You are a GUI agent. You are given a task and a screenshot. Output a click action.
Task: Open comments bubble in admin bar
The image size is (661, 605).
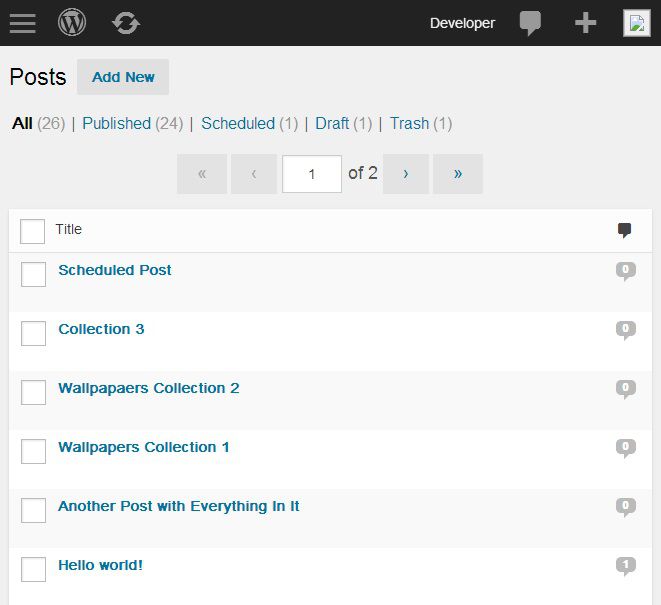click(530, 23)
